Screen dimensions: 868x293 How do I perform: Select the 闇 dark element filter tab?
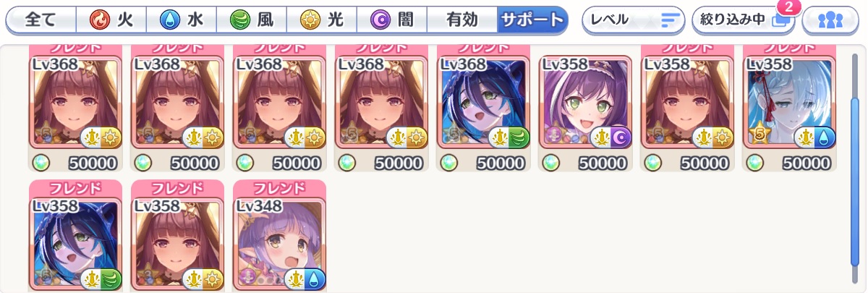pos(391,20)
